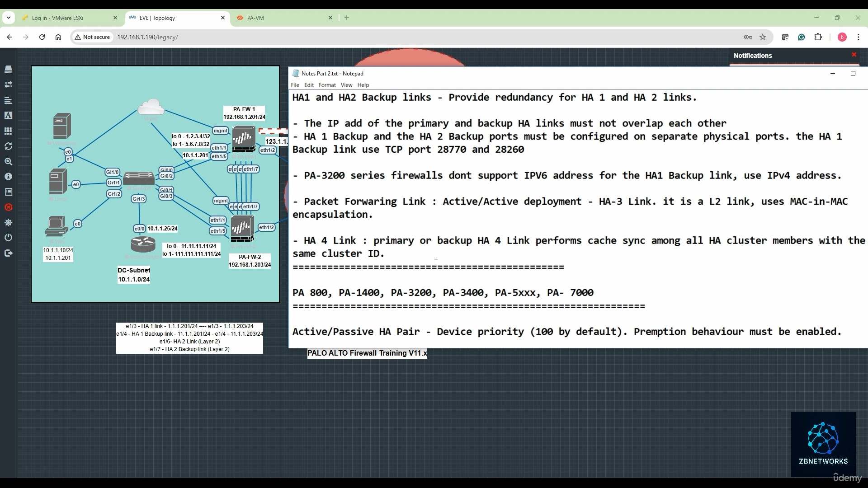Click HA link notes text box below topology
Viewport: 868px width, 488px height.
click(x=189, y=338)
